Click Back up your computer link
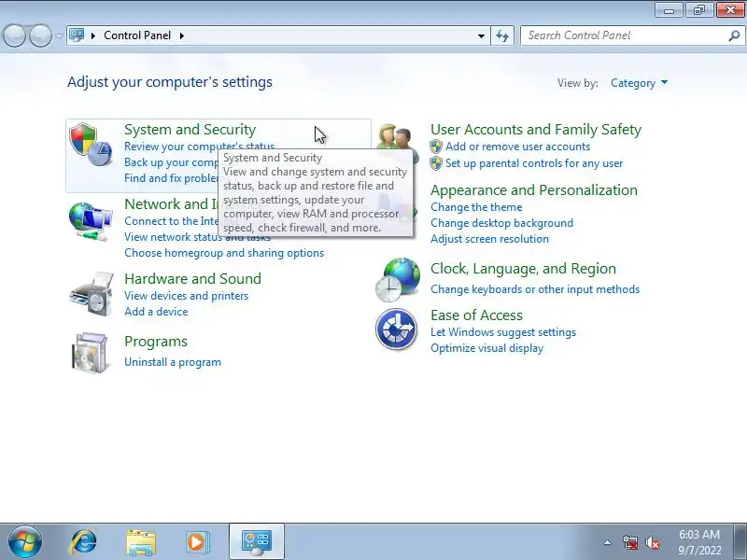 tap(171, 162)
